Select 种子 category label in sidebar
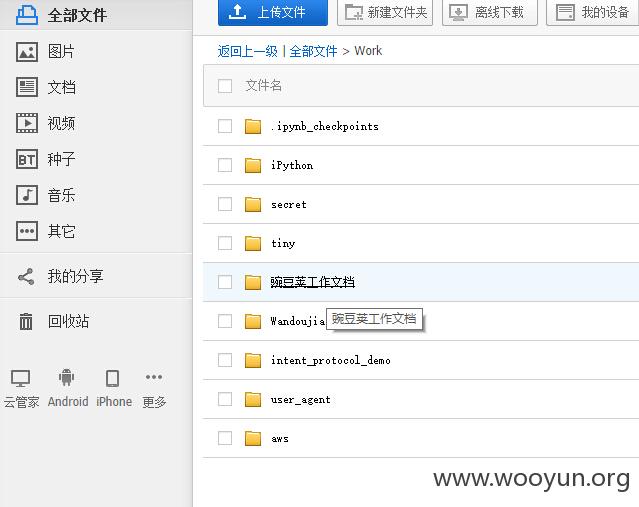The height and width of the screenshot is (507, 639). click(61, 159)
